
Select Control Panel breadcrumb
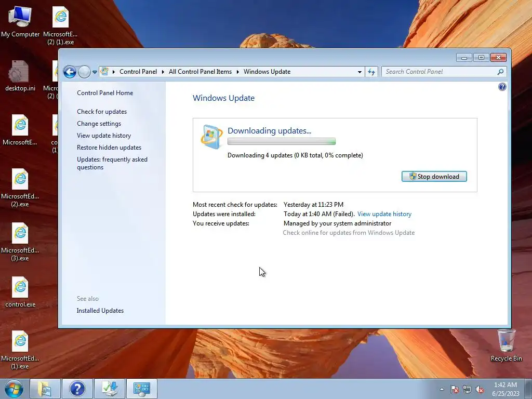[x=138, y=72]
